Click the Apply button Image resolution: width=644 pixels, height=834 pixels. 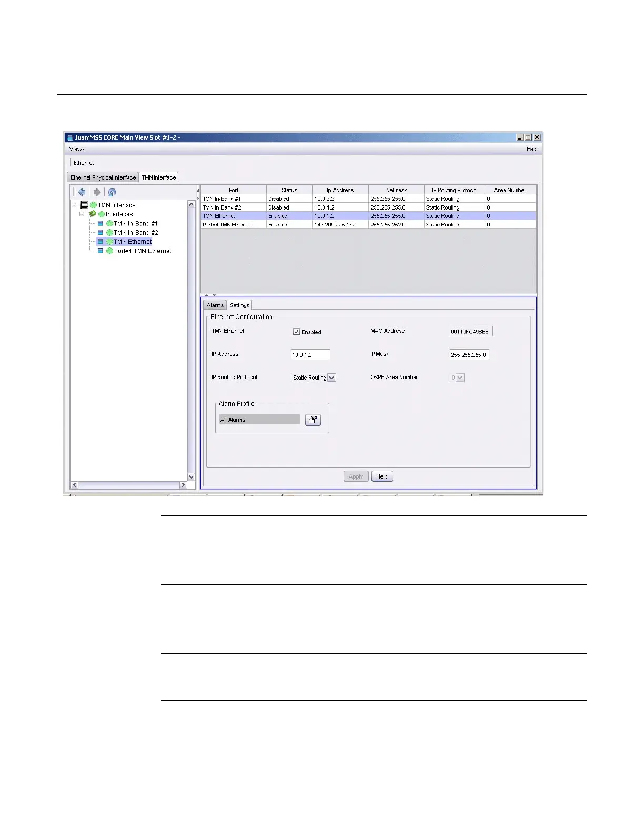[x=356, y=476]
